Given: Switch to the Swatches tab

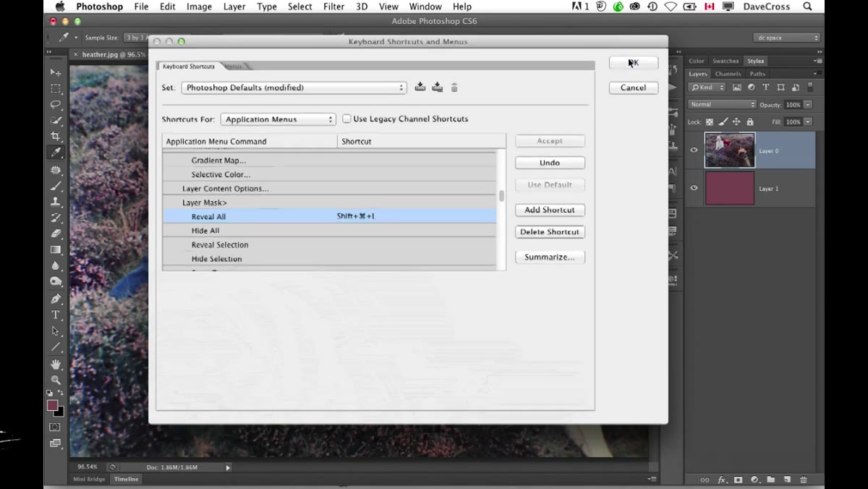Looking at the screenshot, I should click(726, 61).
